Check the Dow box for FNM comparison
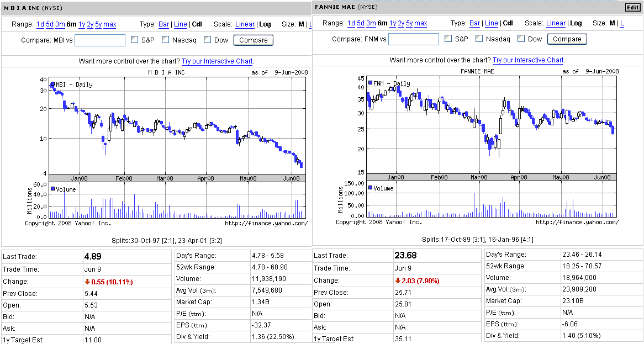Viewport: 644px width, 344px height. coord(521,39)
